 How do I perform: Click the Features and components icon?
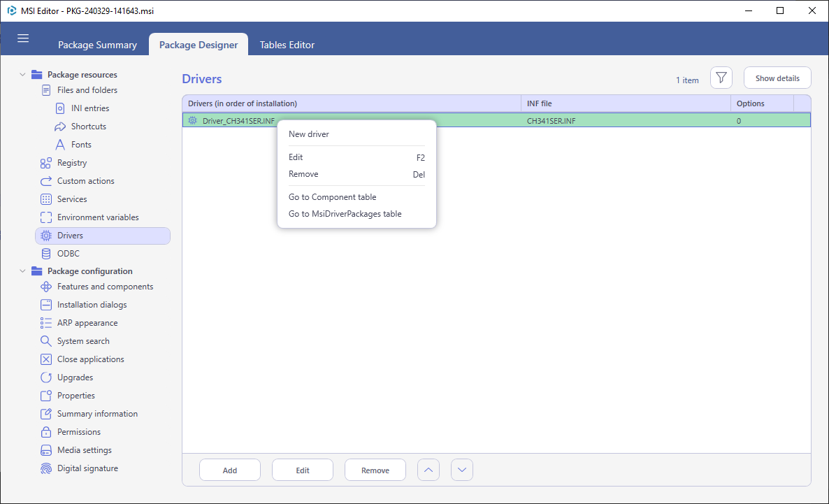(46, 287)
